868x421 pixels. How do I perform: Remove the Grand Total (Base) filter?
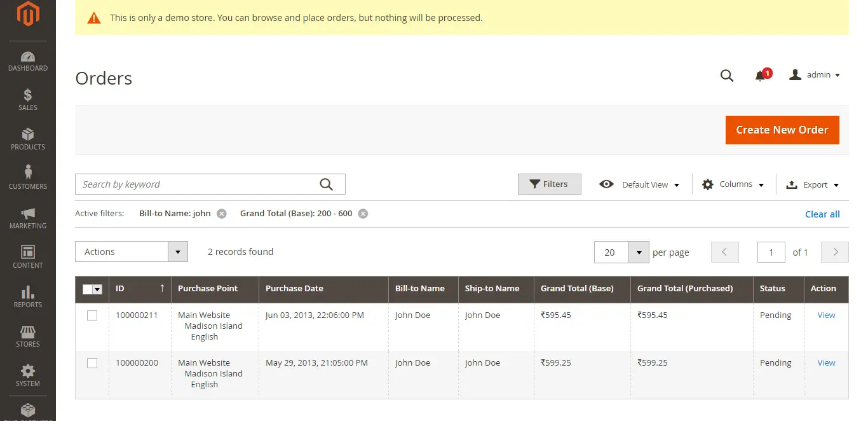[363, 214]
